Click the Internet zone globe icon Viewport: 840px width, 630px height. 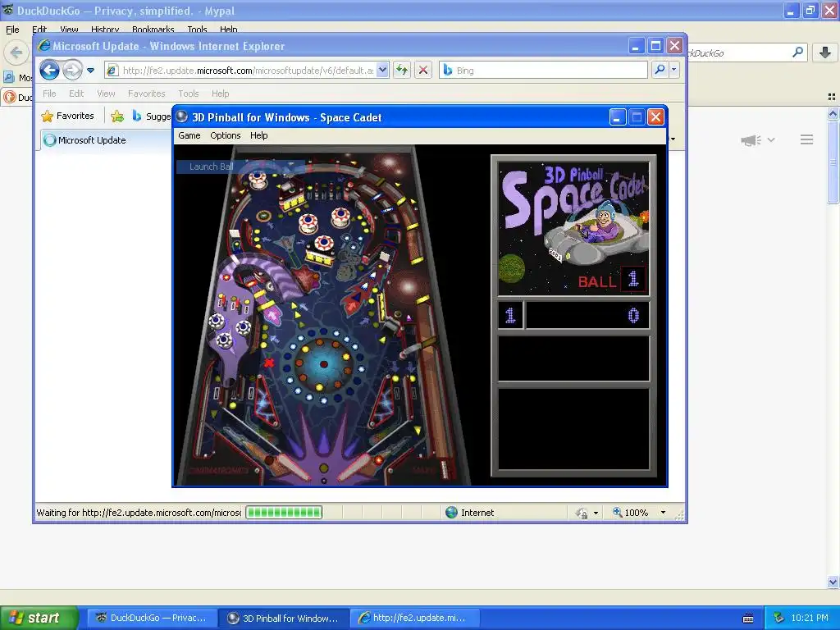tap(452, 513)
